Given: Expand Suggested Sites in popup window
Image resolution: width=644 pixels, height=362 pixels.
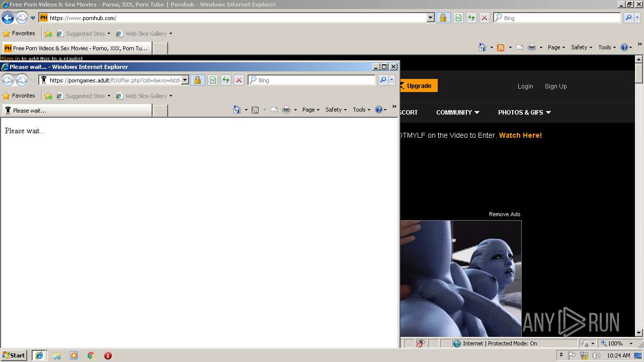Looking at the screenshot, I should [x=109, y=96].
